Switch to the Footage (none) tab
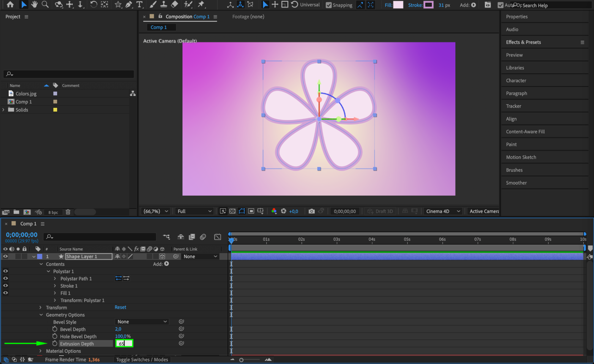594x364 pixels. pyautogui.click(x=248, y=17)
